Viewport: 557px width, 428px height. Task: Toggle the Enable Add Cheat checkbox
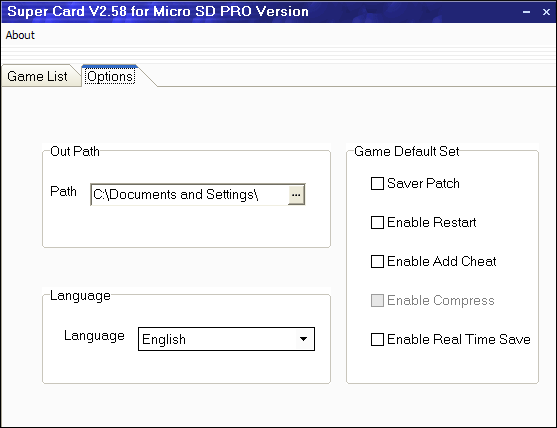[377, 261]
